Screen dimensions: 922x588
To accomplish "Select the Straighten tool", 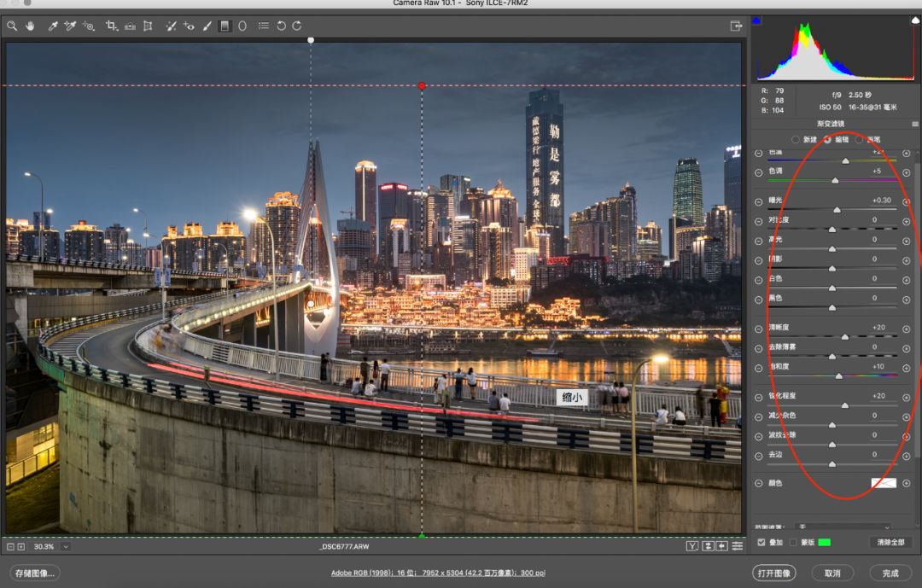I will (x=130, y=26).
